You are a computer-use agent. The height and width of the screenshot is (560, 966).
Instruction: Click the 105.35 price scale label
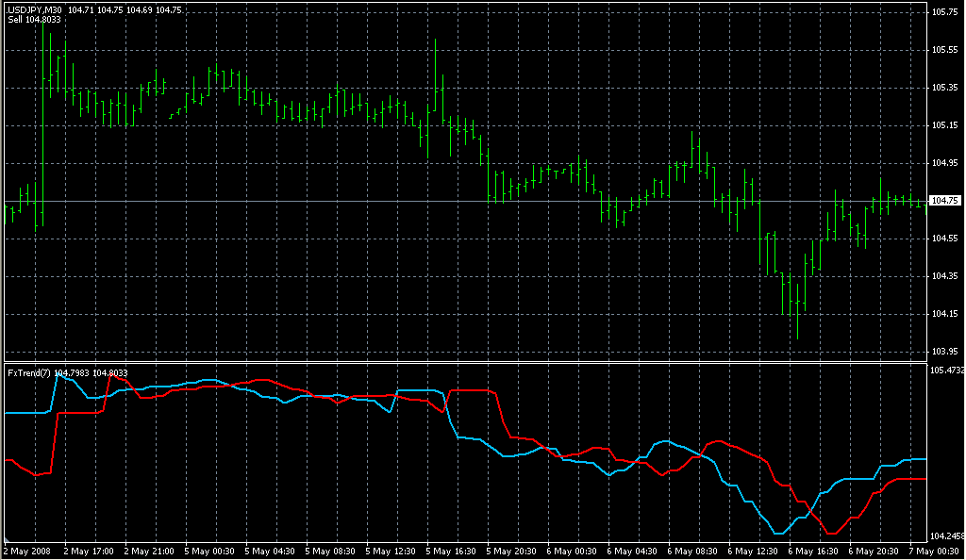[x=944, y=88]
